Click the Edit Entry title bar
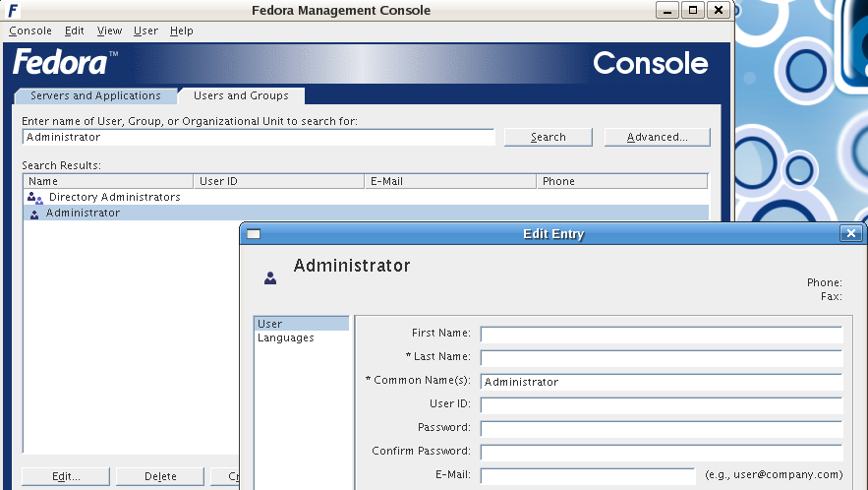The width and height of the screenshot is (868, 490). [x=553, y=234]
